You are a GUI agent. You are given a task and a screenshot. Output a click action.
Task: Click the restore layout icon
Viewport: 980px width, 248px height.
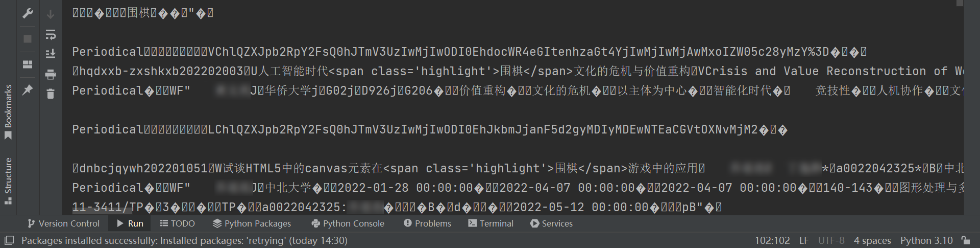coord(28,64)
